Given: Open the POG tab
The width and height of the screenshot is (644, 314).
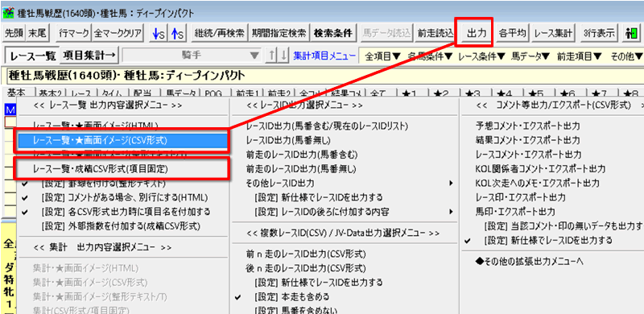Looking at the screenshot, I should pos(213,93).
